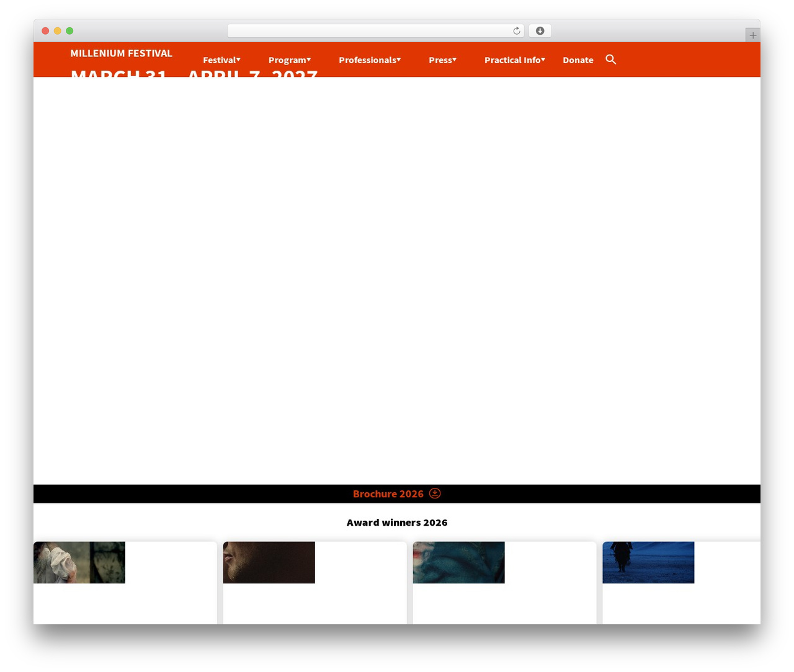Expand the Practical Info dropdown
794x672 pixels.
coord(515,60)
